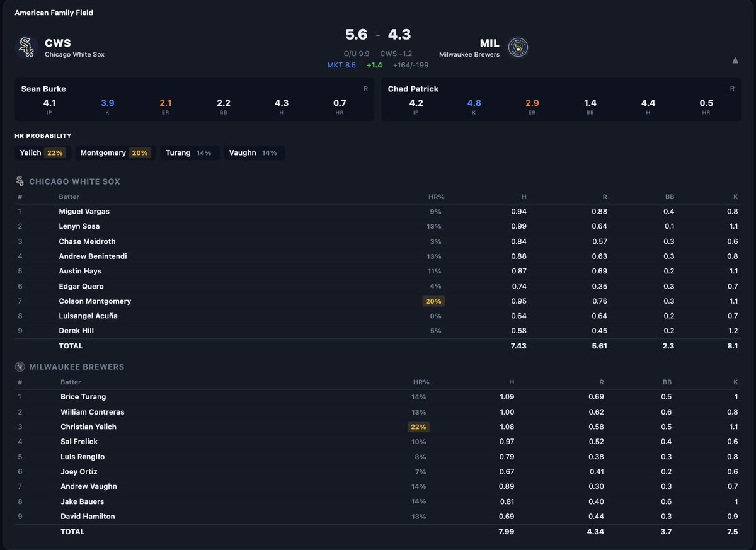This screenshot has height=550, width=756.
Task: Select the Turang 14% HR probability chip
Action: [x=188, y=153]
